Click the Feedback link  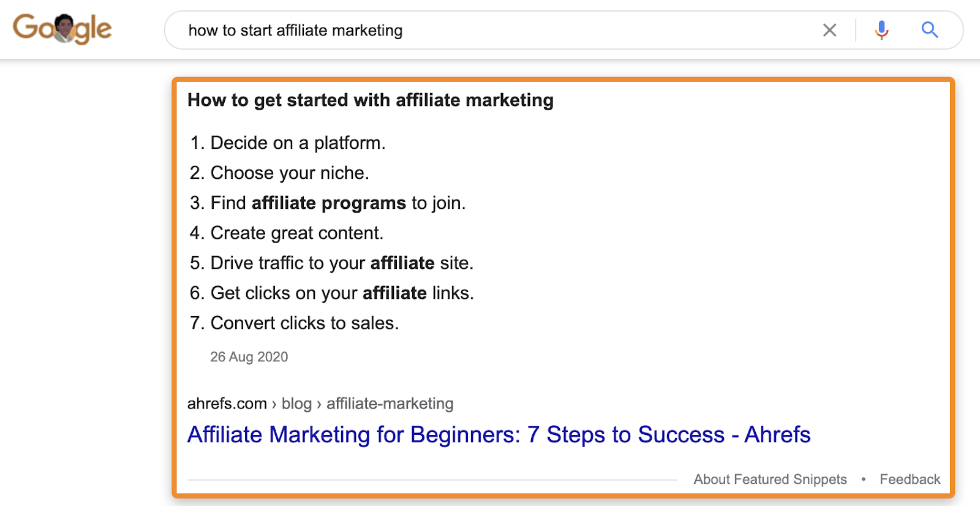[910, 479]
